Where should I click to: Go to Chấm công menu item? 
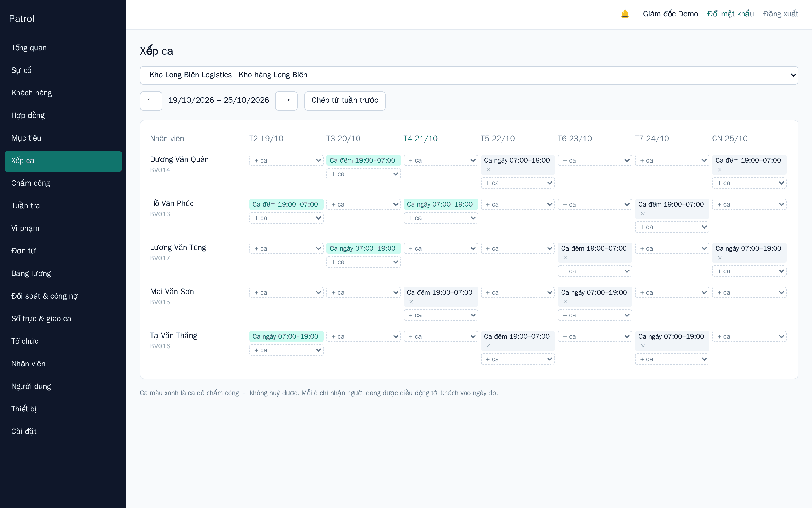tap(63, 183)
